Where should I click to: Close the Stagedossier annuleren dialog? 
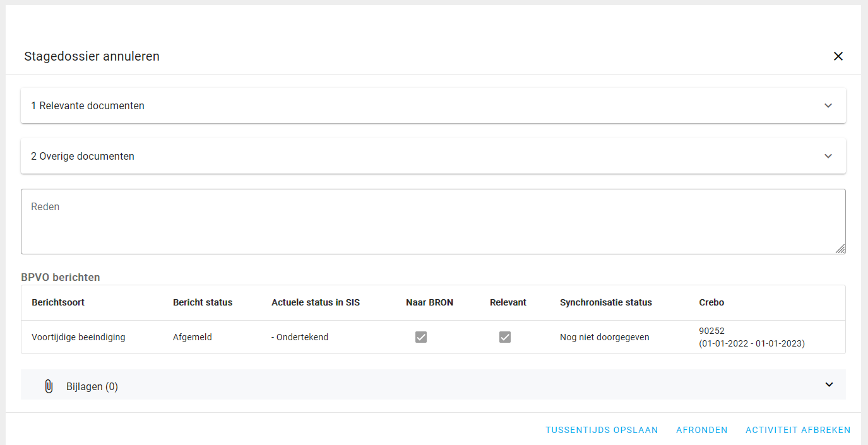point(838,56)
